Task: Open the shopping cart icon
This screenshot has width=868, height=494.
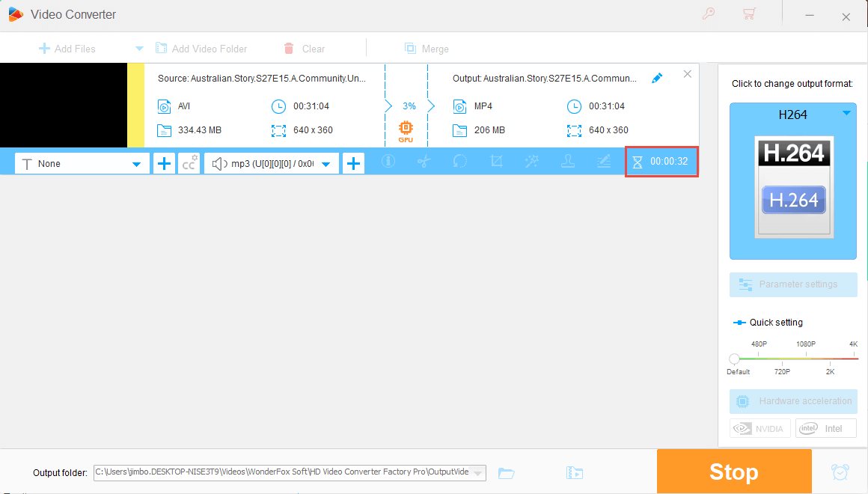Action: click(x=749, y=13)
